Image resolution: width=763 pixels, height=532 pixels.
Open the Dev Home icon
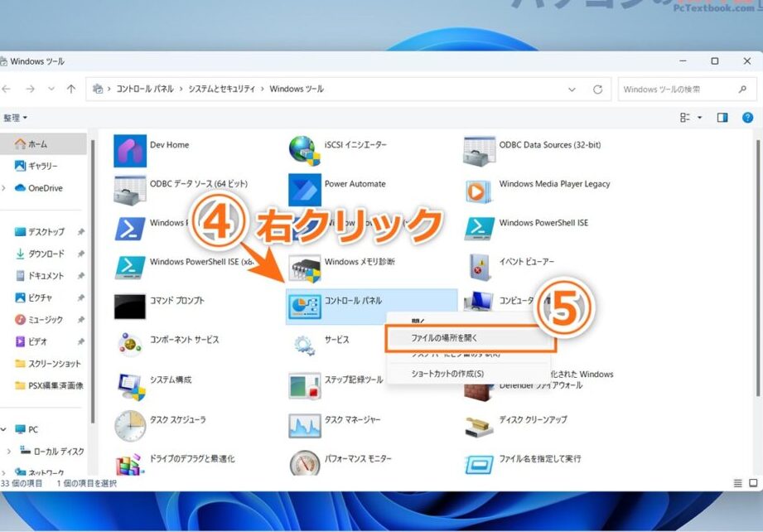130,150
